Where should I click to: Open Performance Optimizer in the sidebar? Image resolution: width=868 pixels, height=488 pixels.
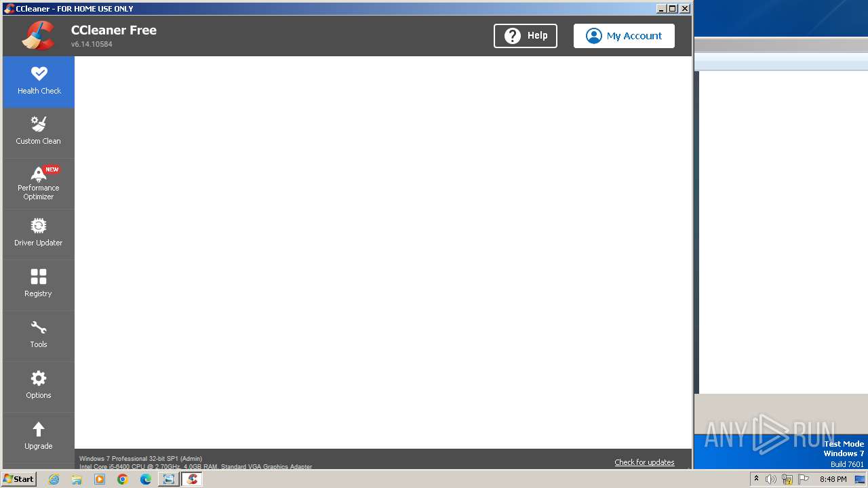pos(39,184)
